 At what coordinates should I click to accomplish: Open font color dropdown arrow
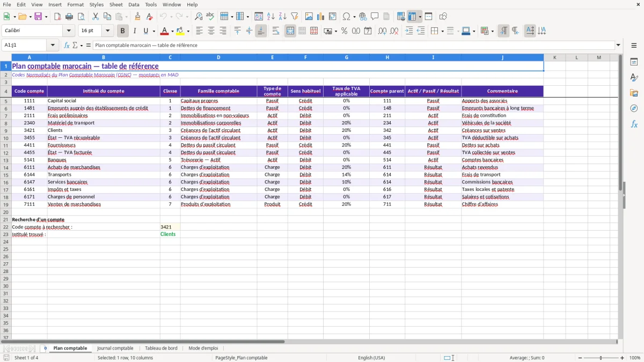click(172, 31)
